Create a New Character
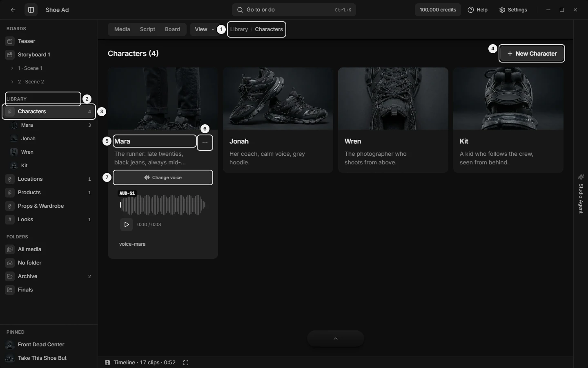 (532, 54)
